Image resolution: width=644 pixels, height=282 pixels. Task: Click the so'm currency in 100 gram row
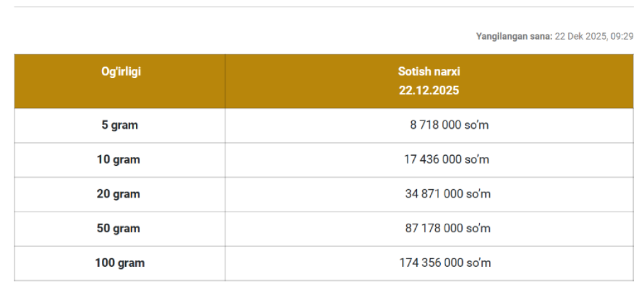(x=478, y=263)
